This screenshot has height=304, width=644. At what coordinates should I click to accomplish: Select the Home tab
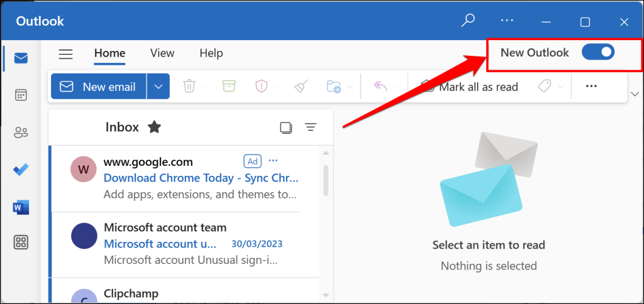(109, 53)
